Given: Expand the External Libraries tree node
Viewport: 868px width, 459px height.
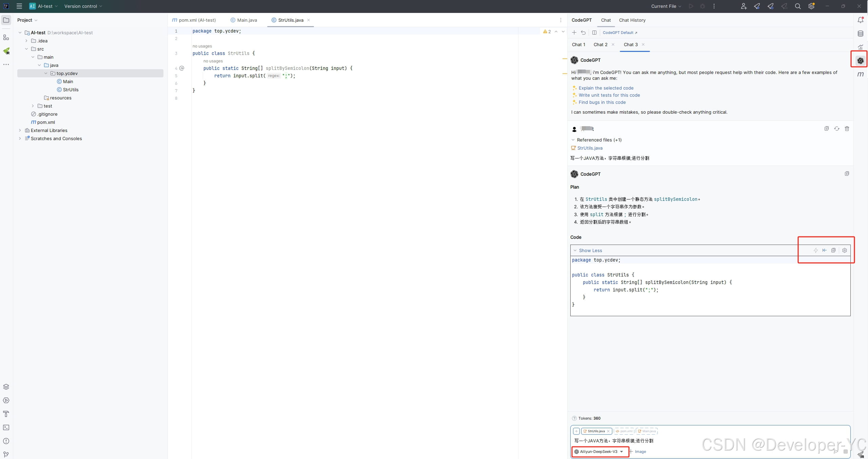Looking at the screenshot, I should coord(20,130).
